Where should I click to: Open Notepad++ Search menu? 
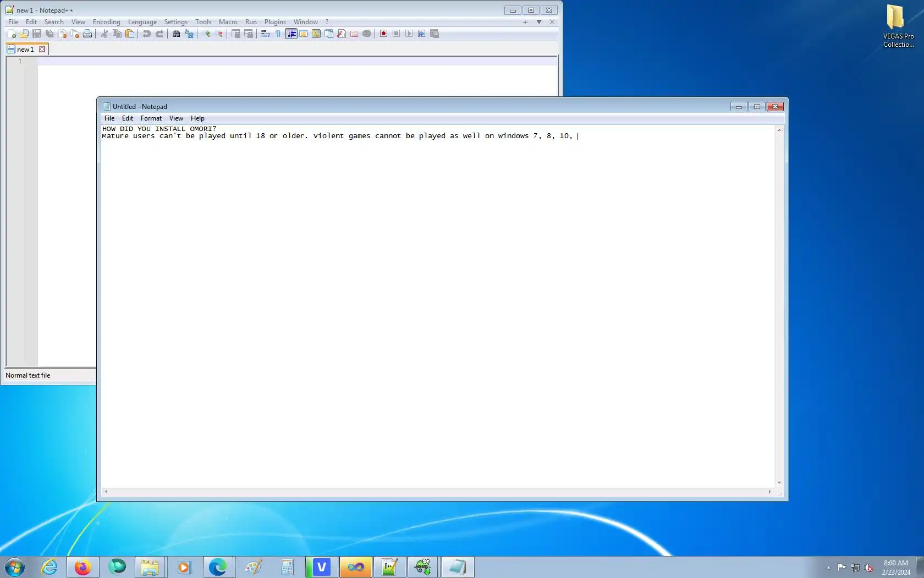tap(54, 22)
